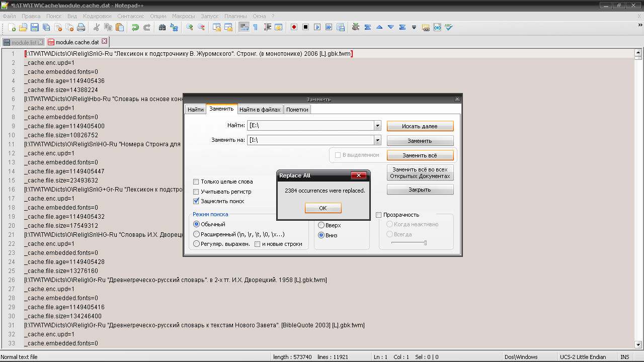Switch to the 'Найти в файлах' tab

pos(260,109)
